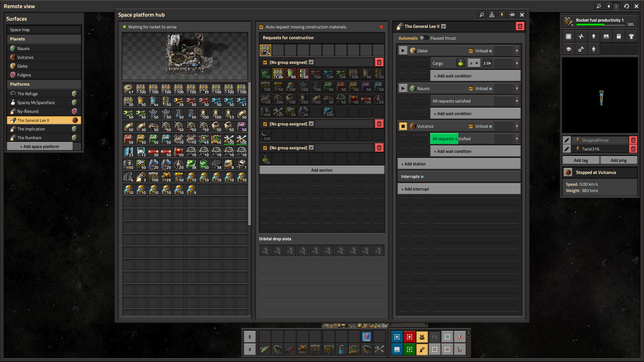Image resolution: width=644 pixels, height=362 pixels.
Task: Click the platform preview thumbnail
Action: (x=185, y=56)
